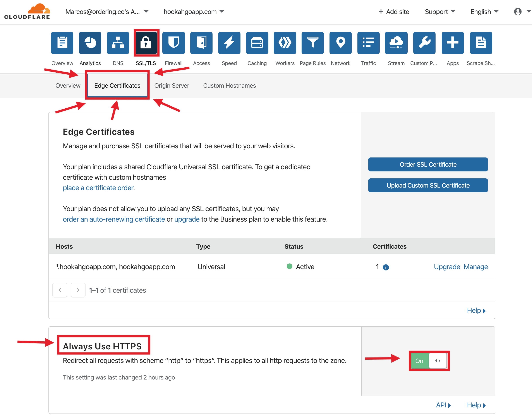Click the Stream cloud icon
The height and width of the screenshot is (417, 532).
pyautogui.click(x=396, y=43)
